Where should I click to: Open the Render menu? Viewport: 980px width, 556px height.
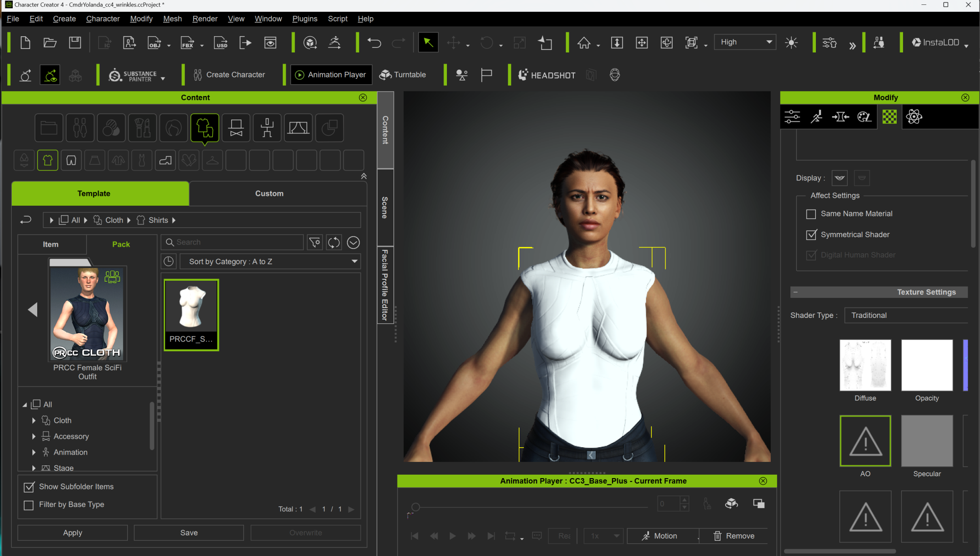tap(205, 19)
